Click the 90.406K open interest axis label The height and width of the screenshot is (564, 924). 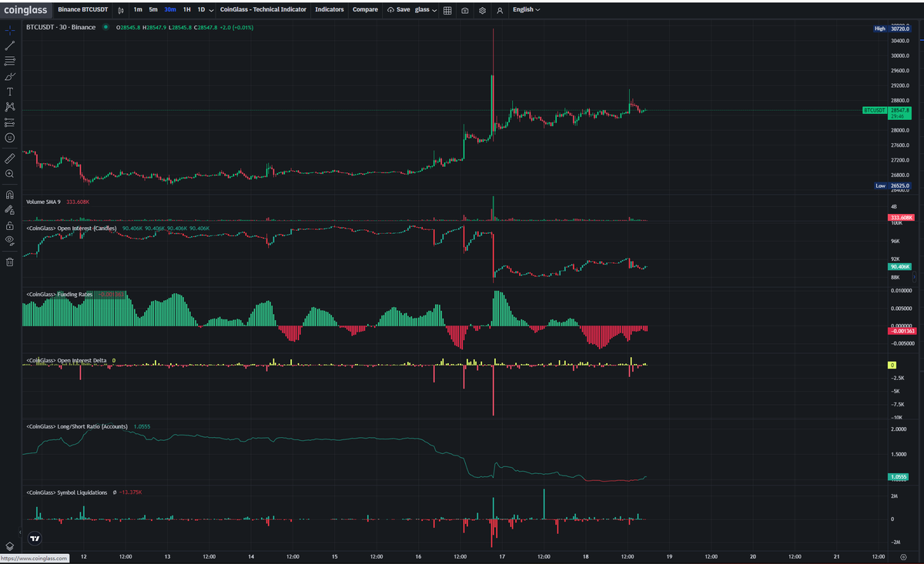click(x=900, y=267)
